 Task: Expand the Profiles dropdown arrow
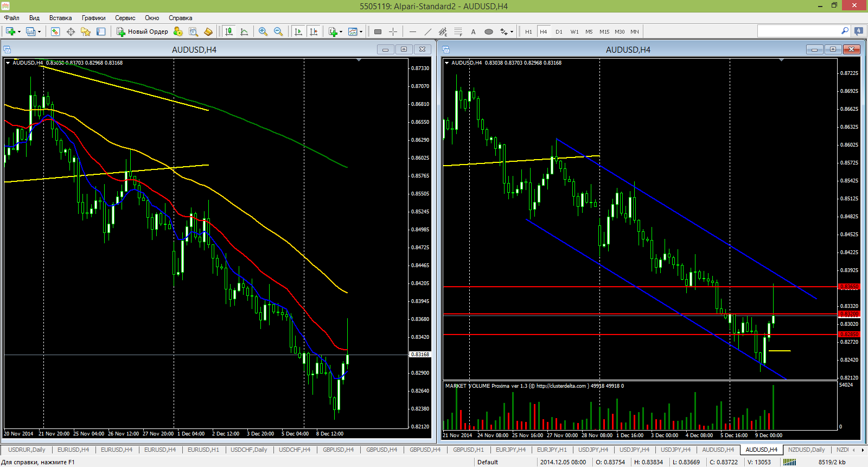(x=39, y=32)
